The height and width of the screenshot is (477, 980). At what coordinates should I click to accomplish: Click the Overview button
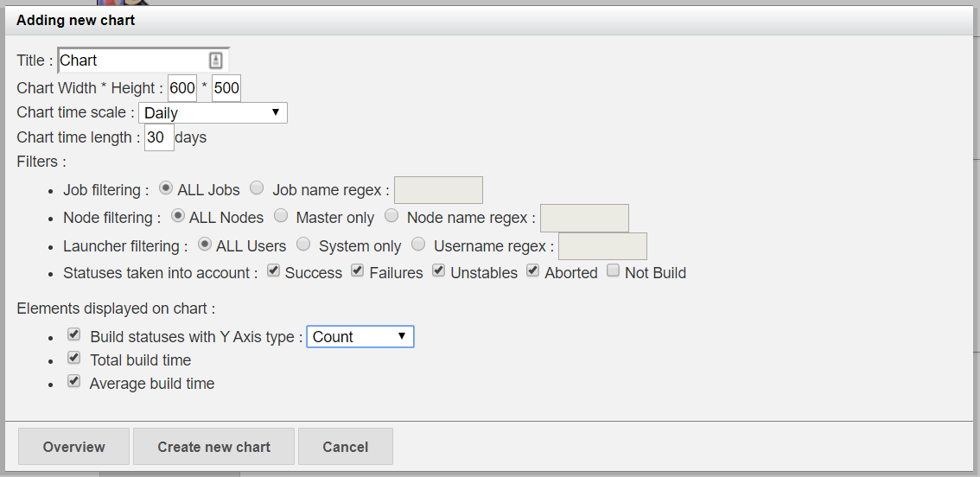click(74, 447)
